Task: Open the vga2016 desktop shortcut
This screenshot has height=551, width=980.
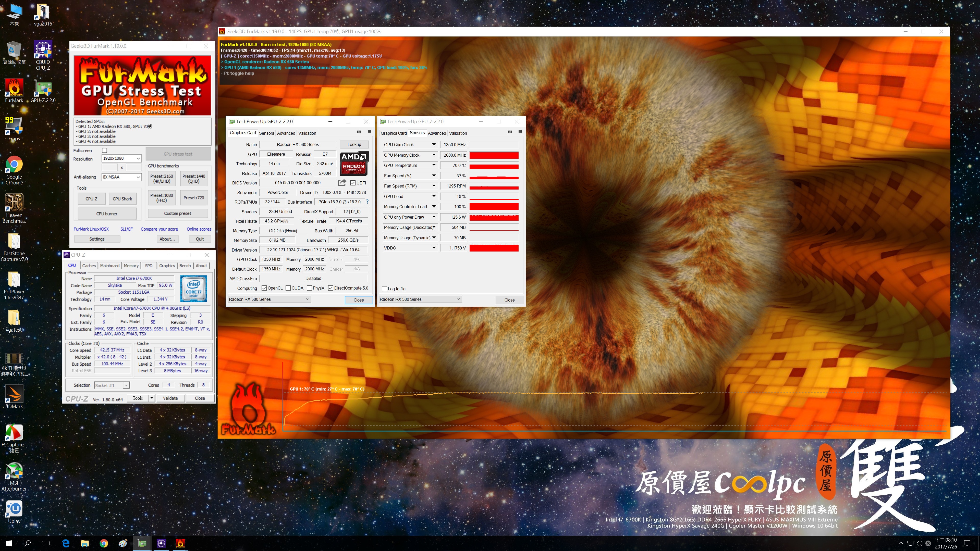Action: pos(43,15)
